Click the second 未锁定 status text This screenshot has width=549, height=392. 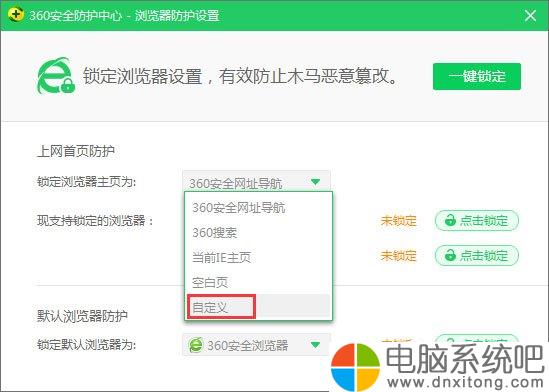[398, 256]
